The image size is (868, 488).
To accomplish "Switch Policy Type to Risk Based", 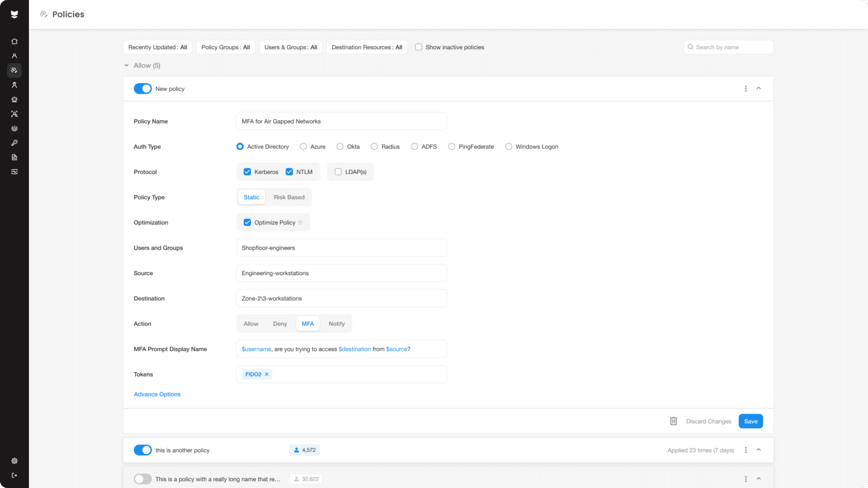I will coord(289,197).
